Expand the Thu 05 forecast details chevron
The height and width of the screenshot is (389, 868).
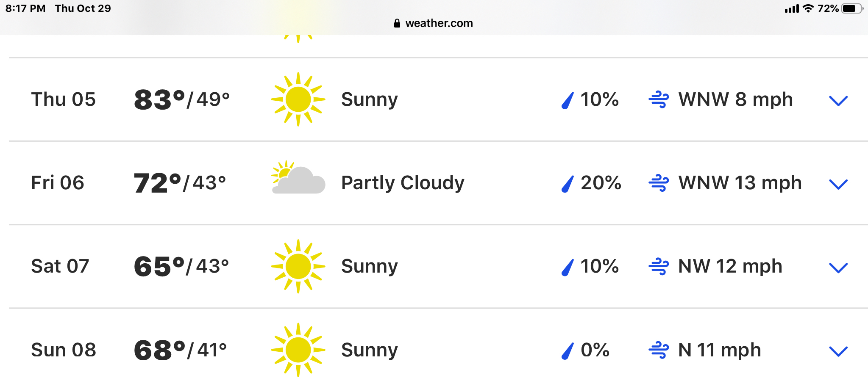click(x=838, y=101)
